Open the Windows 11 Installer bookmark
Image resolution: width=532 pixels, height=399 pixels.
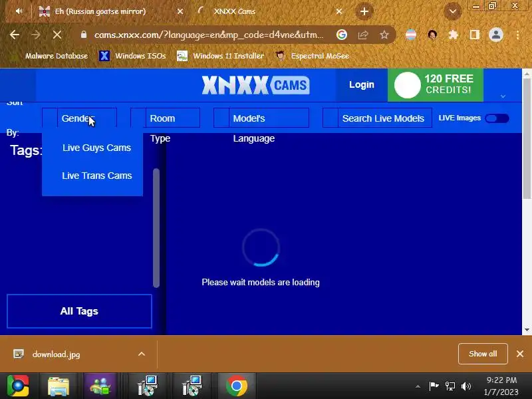pos(221,56)
